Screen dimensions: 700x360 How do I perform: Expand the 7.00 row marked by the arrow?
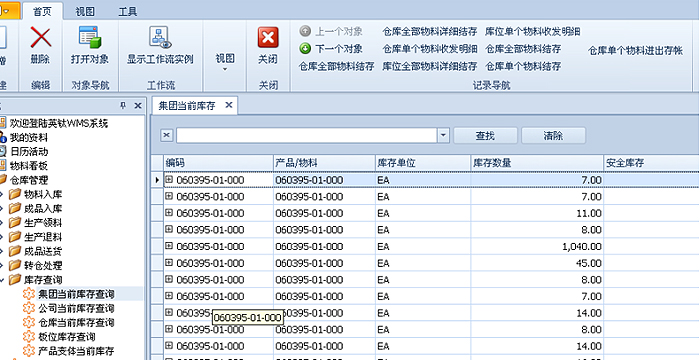169,180
